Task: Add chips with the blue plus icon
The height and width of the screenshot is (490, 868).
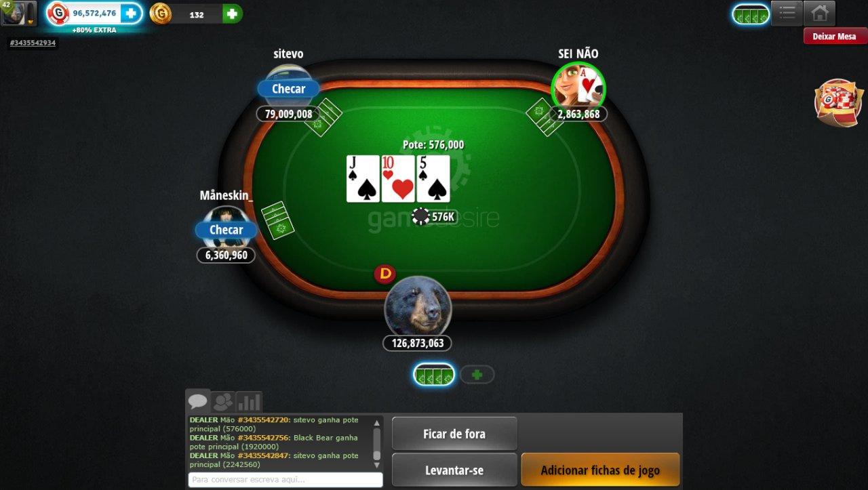Action: (x=131, y=13)
